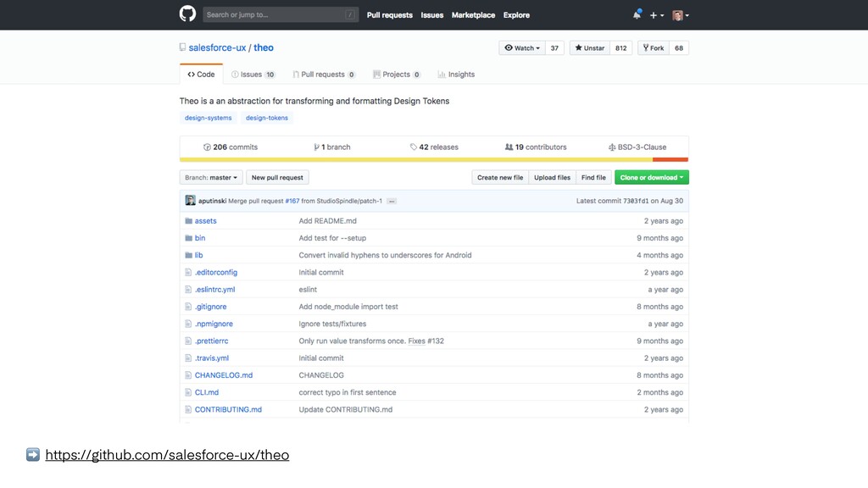Select the red segment of language bar
Image resolution: width=868 pixels, height=488 pixels.
point(670,160)
